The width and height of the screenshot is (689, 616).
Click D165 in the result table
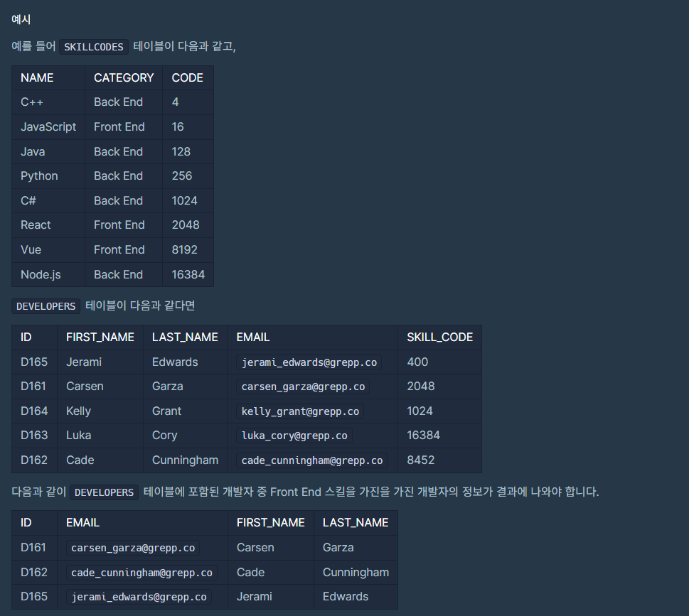(x=34, y=597)
